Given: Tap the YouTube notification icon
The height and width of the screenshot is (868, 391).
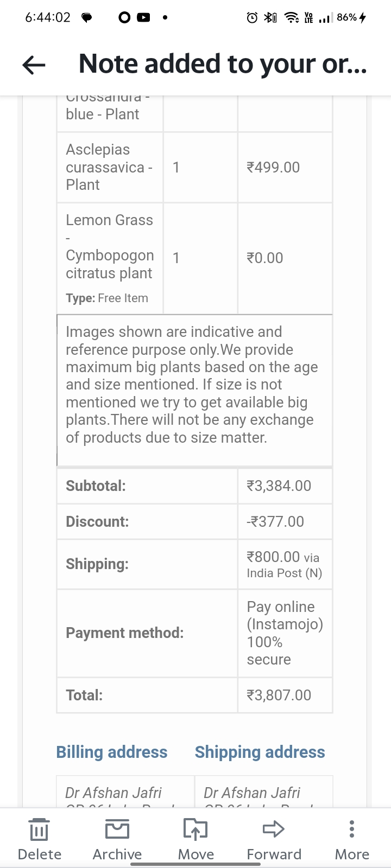Looking at the screenshot, I should [143, 17].
